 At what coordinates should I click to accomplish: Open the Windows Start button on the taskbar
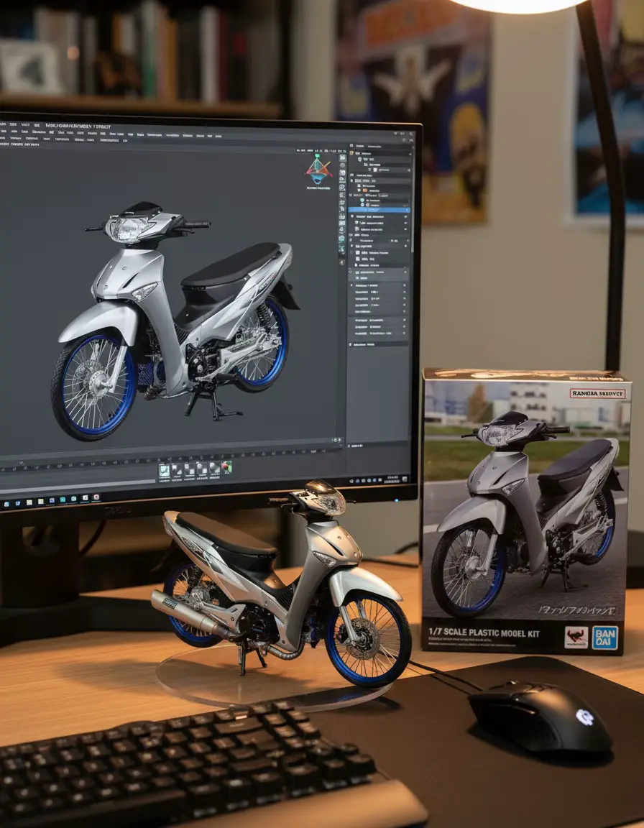[6, 505]
